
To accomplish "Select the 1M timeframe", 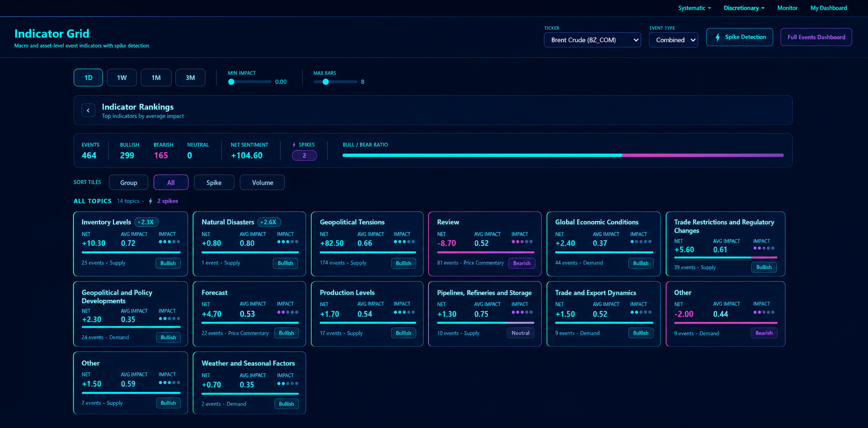I will point(156,78).
